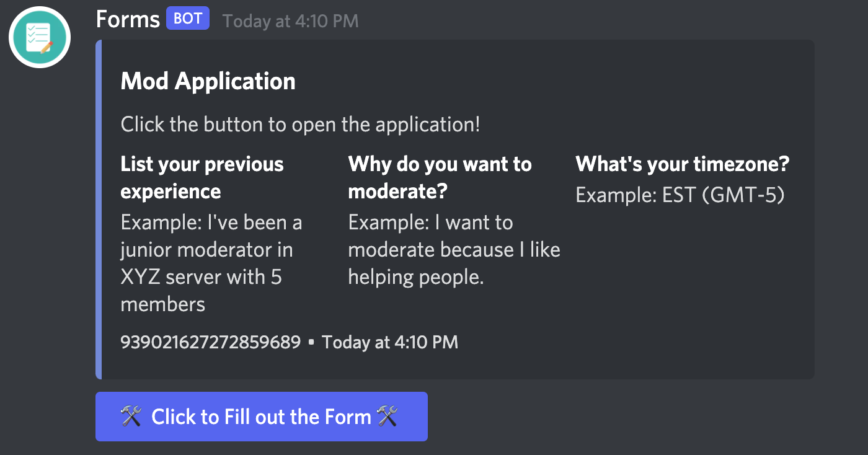
Task: Open the Forms username profile
Action: point(128,19)
